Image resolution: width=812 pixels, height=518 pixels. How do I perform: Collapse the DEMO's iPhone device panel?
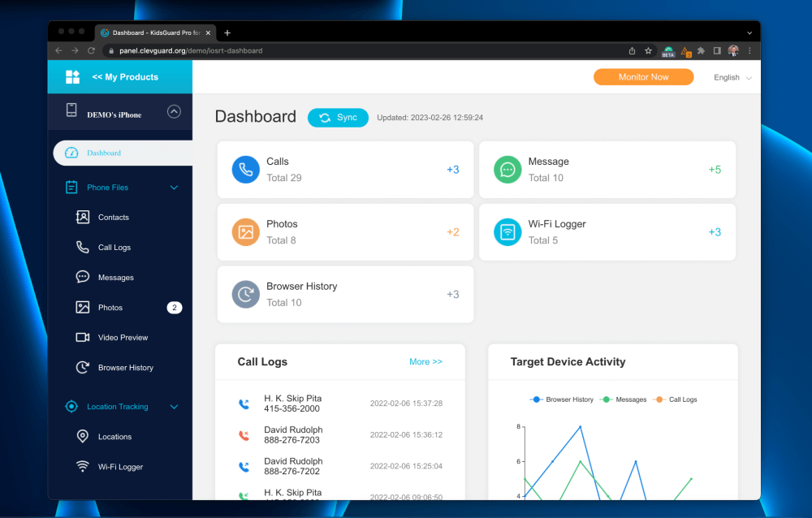[174, 111]
